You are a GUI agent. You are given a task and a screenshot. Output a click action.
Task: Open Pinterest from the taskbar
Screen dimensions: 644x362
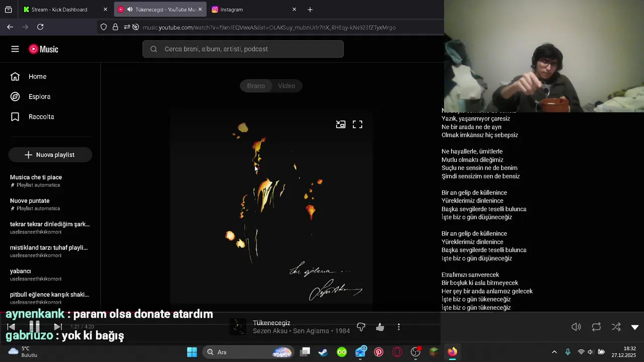[378, 352]
